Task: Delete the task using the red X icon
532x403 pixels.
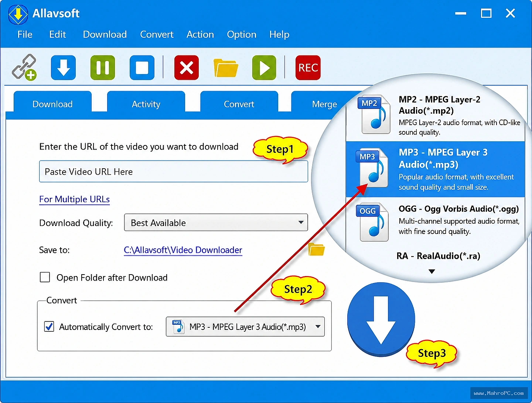Action: click(187, 68)
